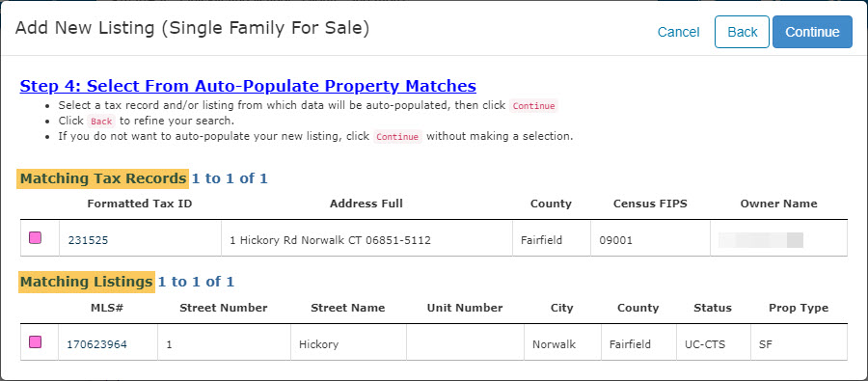This screenshot has height=381, width=868.
Task: Click the Prop Type column header
Action: pyautogui.click(x=799, y=308)
